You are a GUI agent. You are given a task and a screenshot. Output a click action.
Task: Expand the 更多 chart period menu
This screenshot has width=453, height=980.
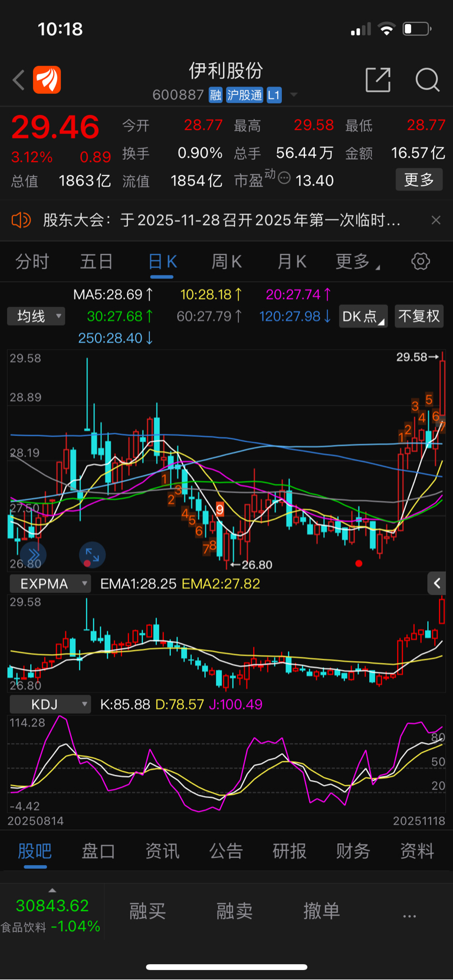coord(357,262)
